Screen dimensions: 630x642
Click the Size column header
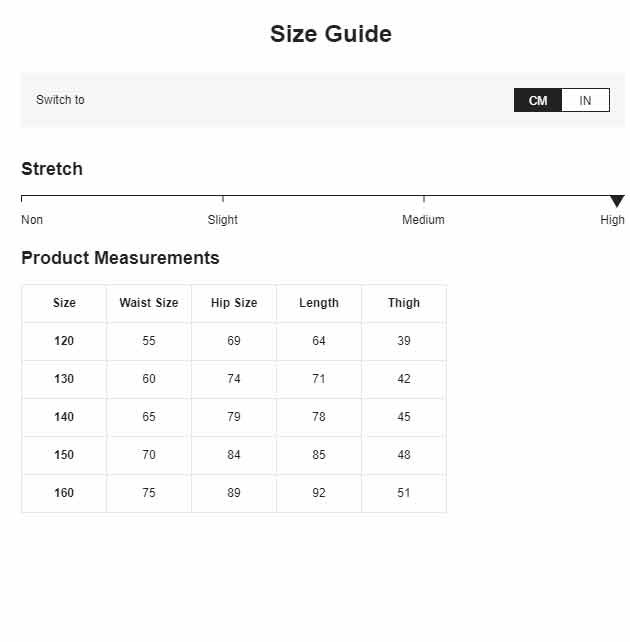pos(64,303)
